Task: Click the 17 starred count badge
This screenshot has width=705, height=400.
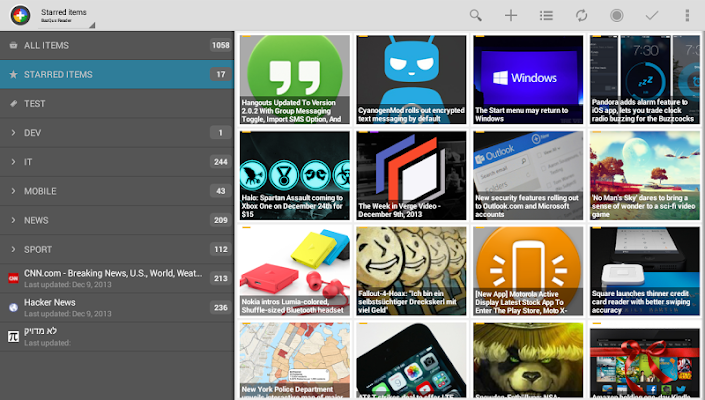Action: [221, 74]
